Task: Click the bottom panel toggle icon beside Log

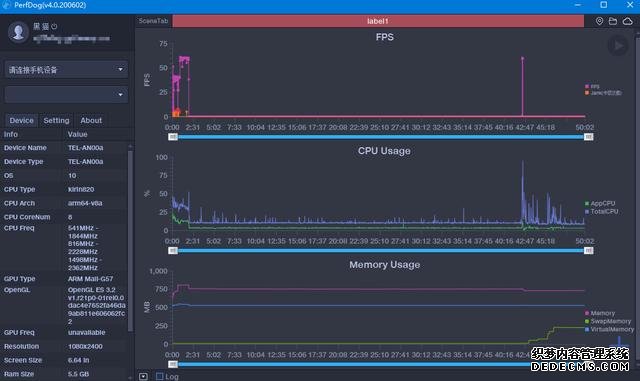Action: (143, 377)
